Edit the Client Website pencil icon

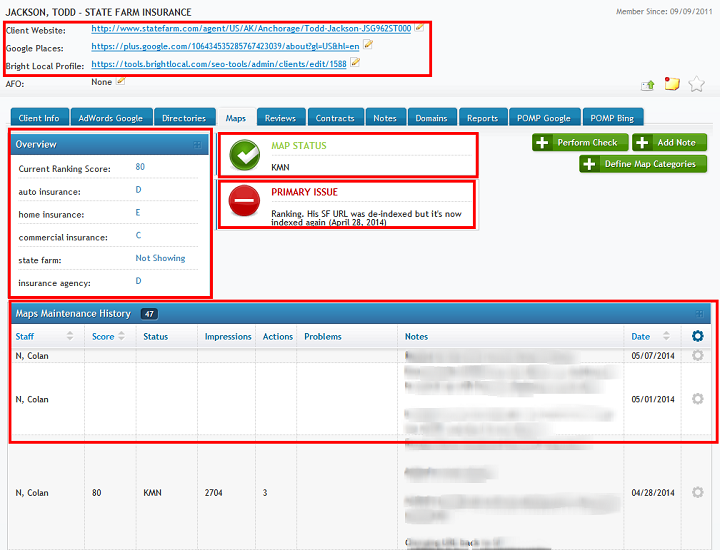coord(418,28)
